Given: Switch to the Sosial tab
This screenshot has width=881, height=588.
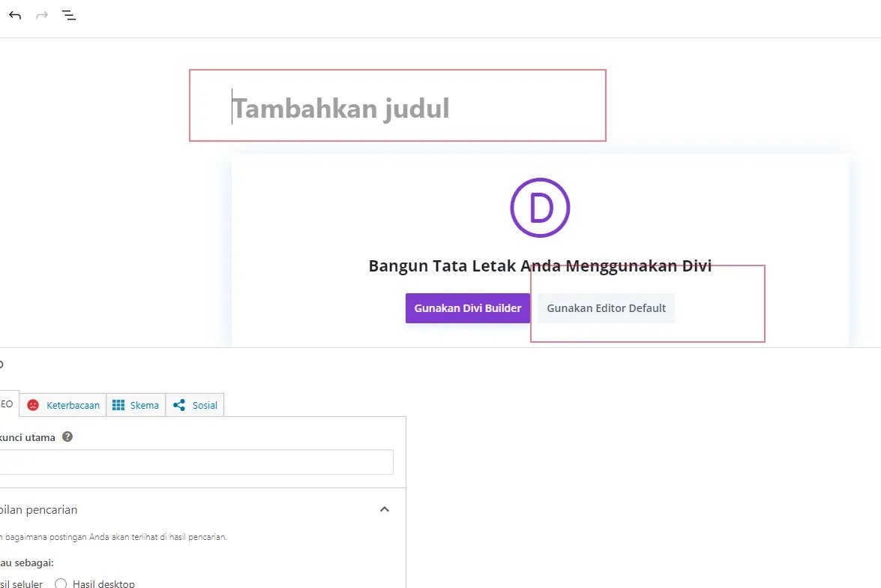Looking at the screenshot, I should 195,405.
